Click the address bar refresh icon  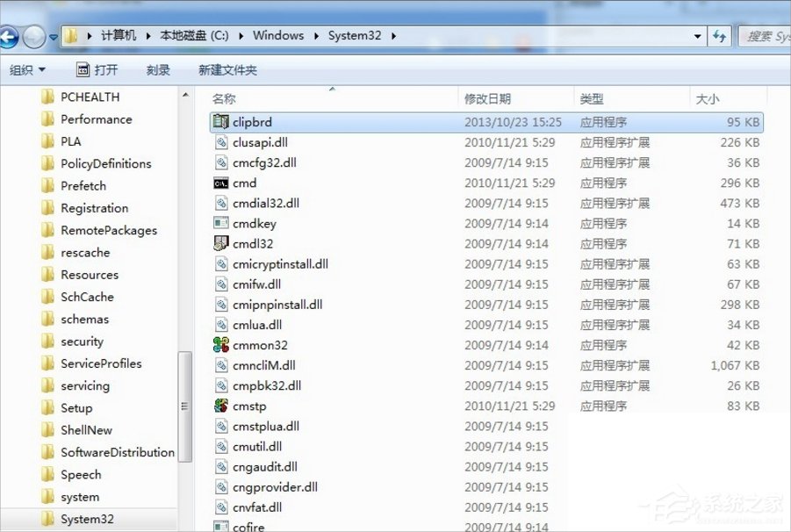click(719, 35)
